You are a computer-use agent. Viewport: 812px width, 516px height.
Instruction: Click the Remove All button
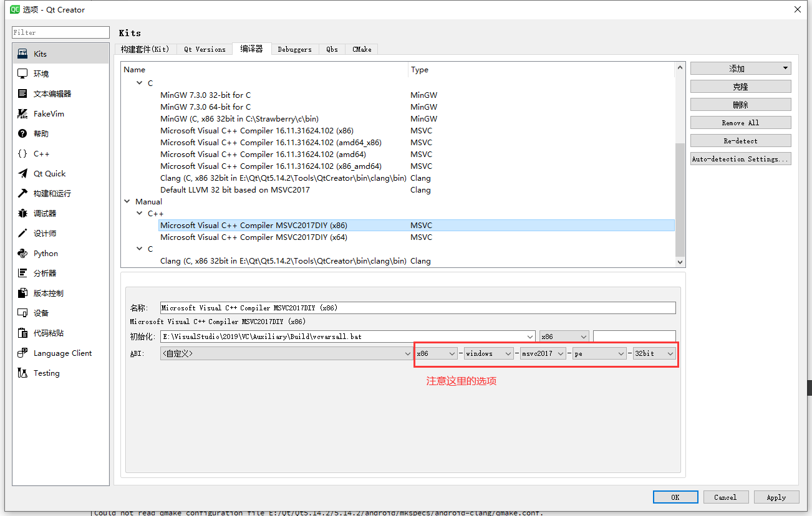(x=740, y=123)
